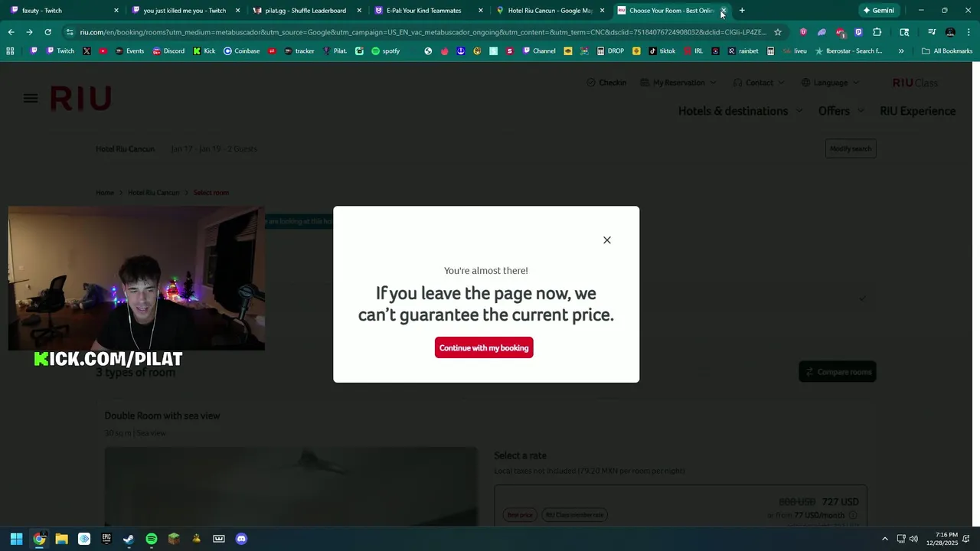Open the Home breadcrumb link
The width and height of the screenshot is (980, 551).
[105, 193]
